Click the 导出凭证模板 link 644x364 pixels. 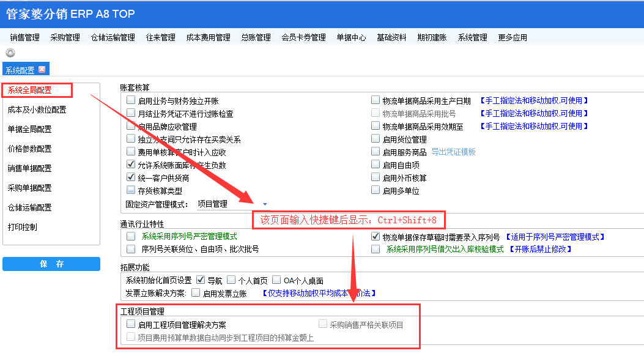(x=453, y=152)
